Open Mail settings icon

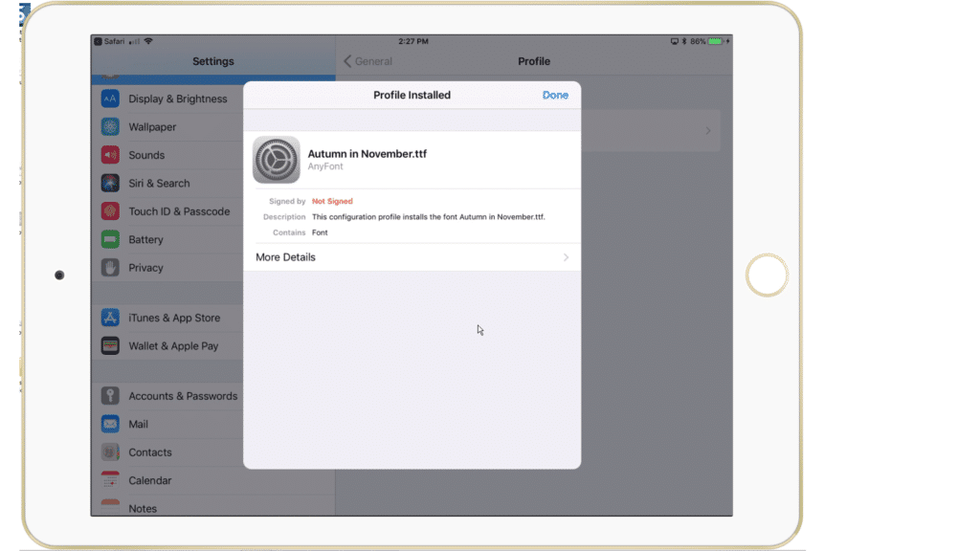[x=110, y=424]
